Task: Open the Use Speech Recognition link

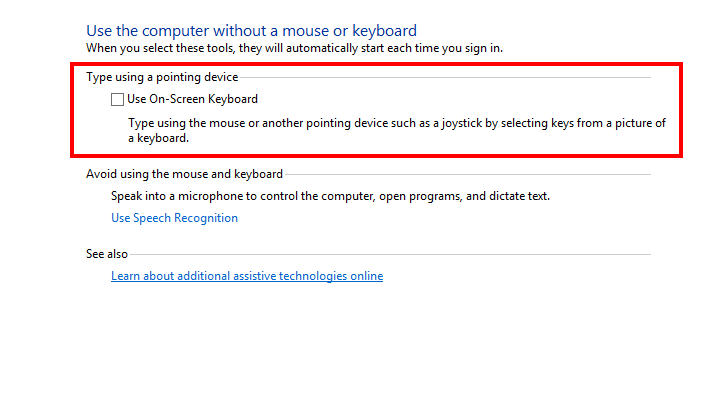Action: [x=174, y=218]
